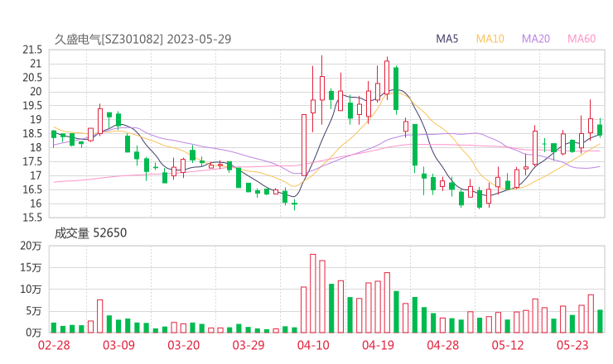Click the 20万 volume axis label

click(31, 246)
